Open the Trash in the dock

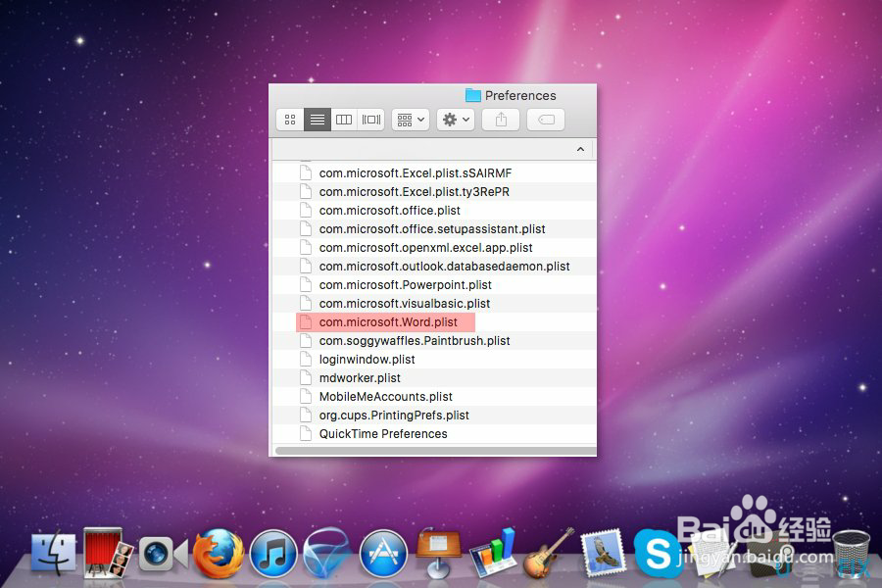point(852,553)
